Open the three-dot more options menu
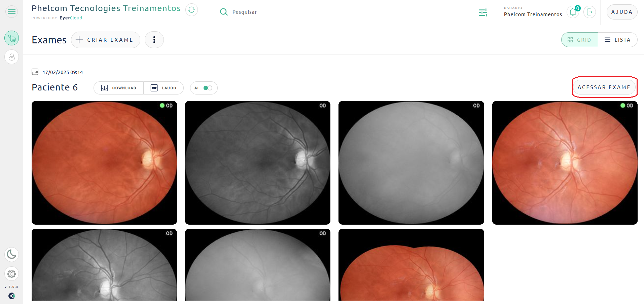This screenshot has height=304, width=644. click(x=154, y=40)
